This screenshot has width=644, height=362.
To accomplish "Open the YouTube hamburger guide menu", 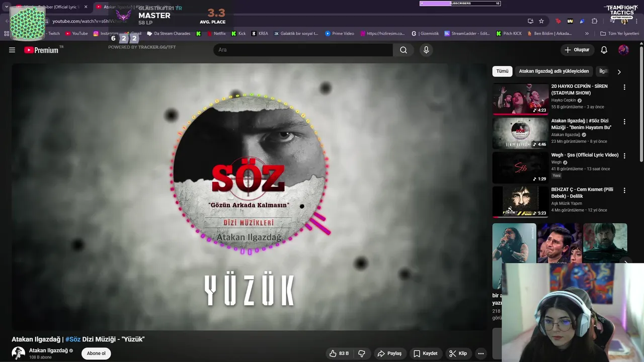I will click(x=12, y=50).
